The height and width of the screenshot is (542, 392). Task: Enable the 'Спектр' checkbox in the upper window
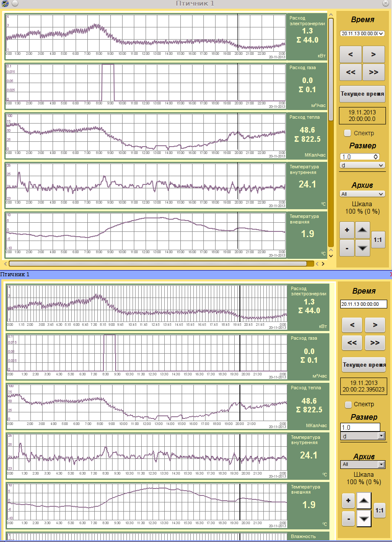coord(347,133)
